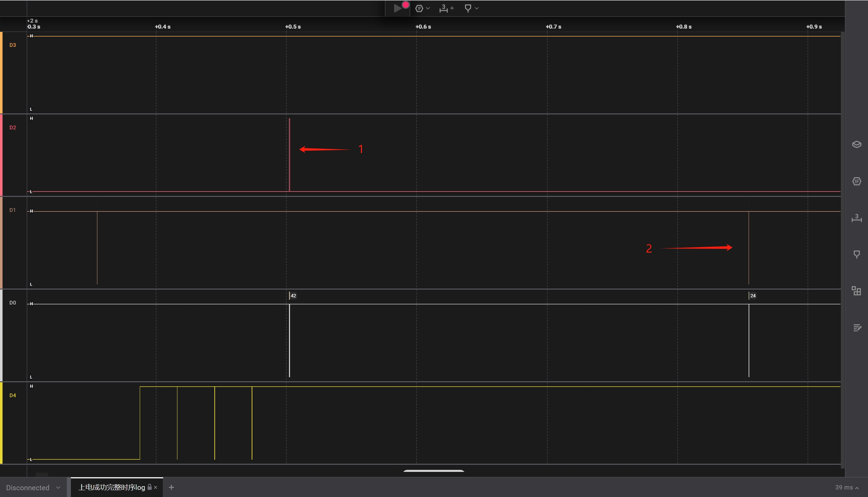The image size is (868, 497).
Task: Open the Analyzers panel in right sidebar
Action: point(856,181)
